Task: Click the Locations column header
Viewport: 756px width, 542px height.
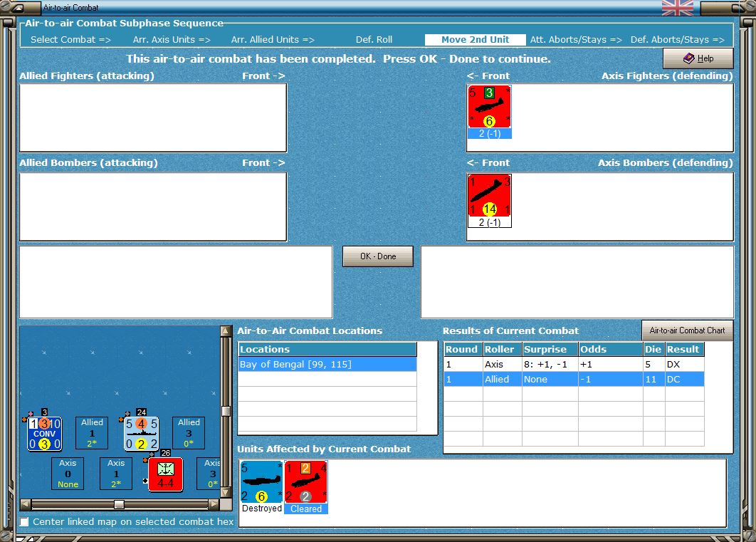Action: pos(327,349)
